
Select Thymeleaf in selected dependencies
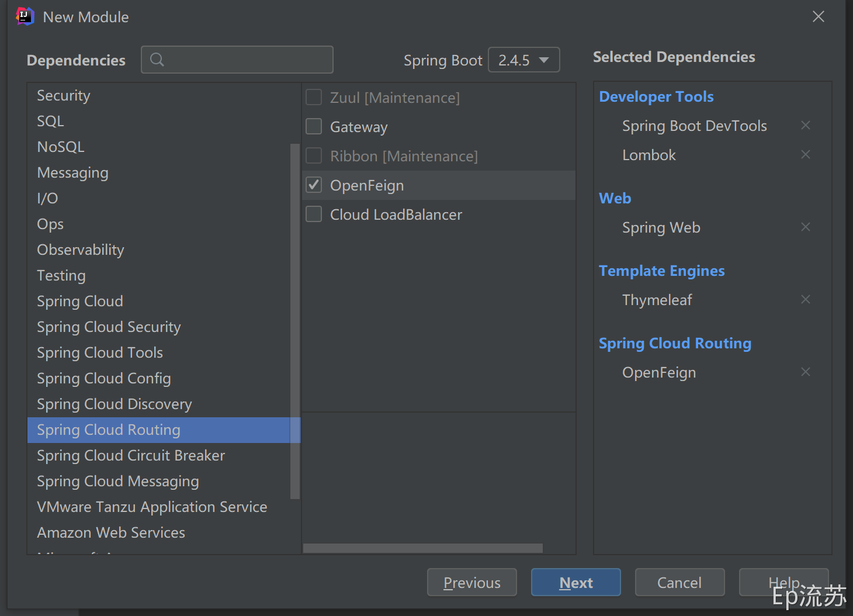click(657, 300)
